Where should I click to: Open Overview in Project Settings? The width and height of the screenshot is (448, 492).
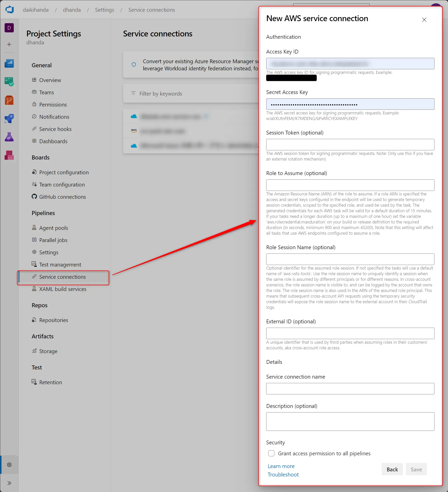pyautogui.click(x=50, y=80)
